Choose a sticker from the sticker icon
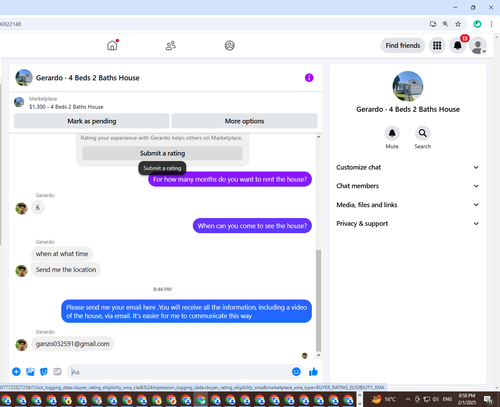 44,371
